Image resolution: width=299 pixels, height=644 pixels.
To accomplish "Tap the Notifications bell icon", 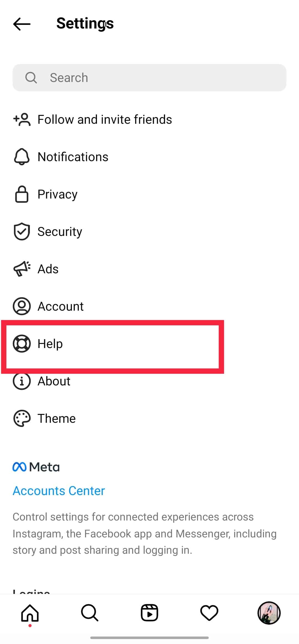I will (x=22, y=157).
